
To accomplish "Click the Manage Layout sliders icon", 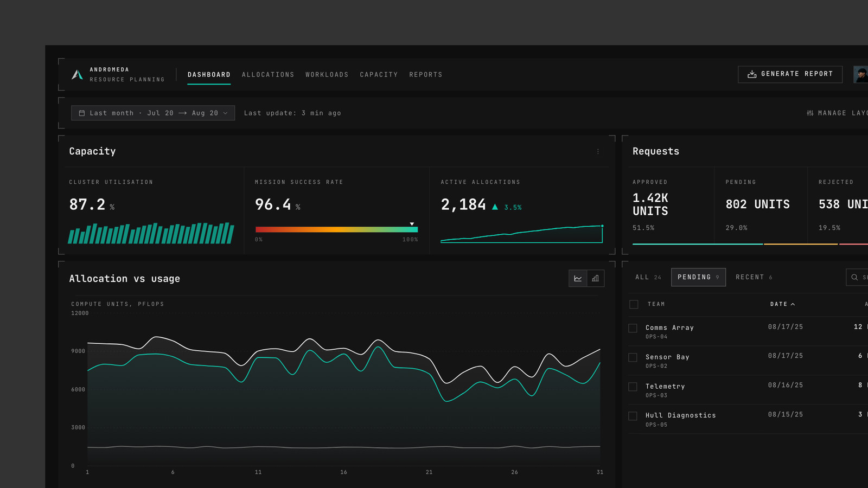I will tap(810, 113).
